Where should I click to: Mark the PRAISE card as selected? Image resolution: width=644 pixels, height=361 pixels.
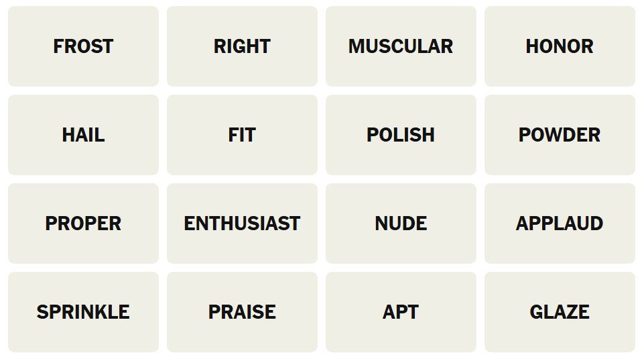243,312
